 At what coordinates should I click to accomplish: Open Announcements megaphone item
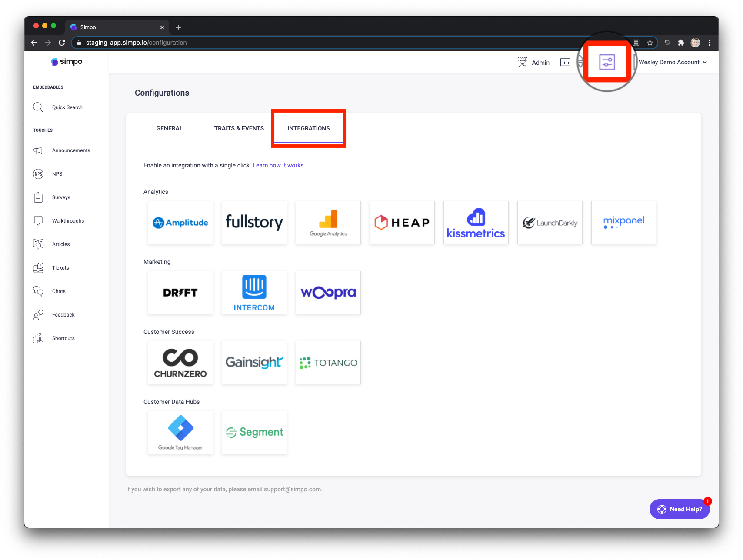62,150
